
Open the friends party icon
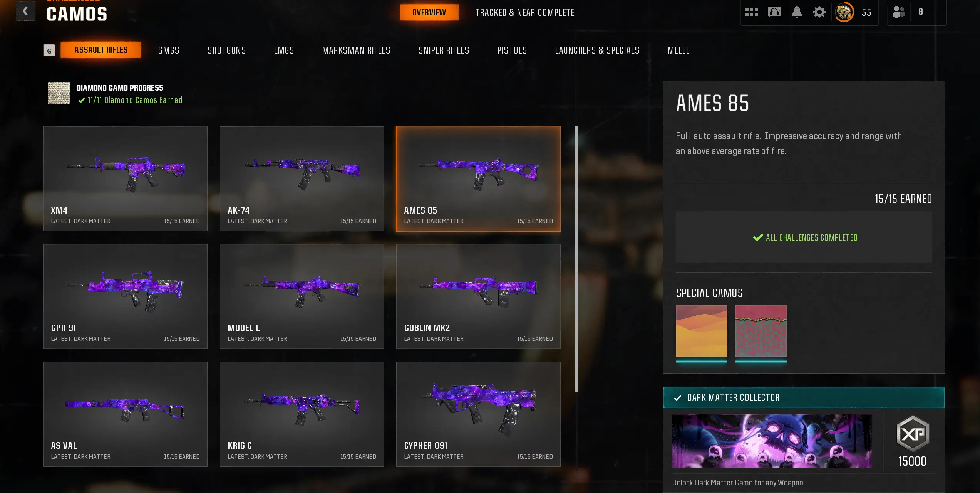pyautogui.click(x=898, y=12)
